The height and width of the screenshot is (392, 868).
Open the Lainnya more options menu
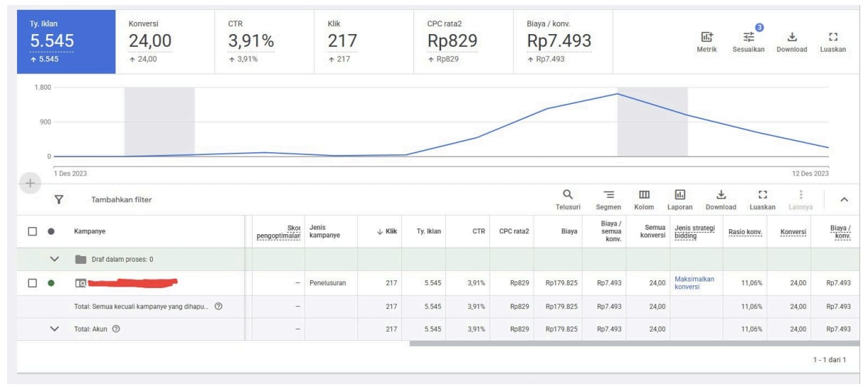click(x=801, y=199)
